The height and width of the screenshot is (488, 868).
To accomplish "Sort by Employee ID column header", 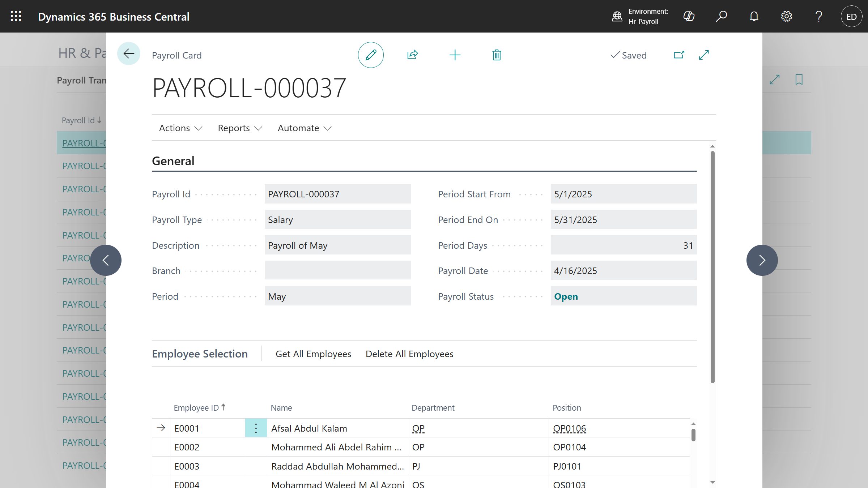I will click(197, 408).
